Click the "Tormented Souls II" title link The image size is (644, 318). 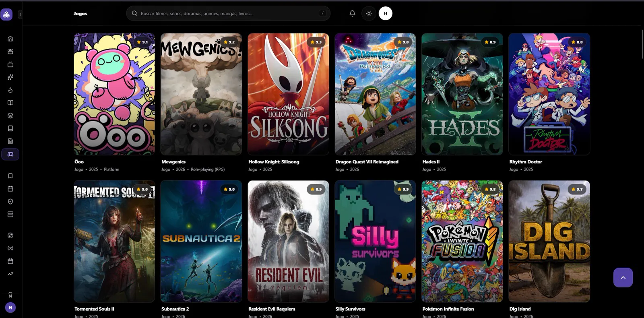(94, 309)
